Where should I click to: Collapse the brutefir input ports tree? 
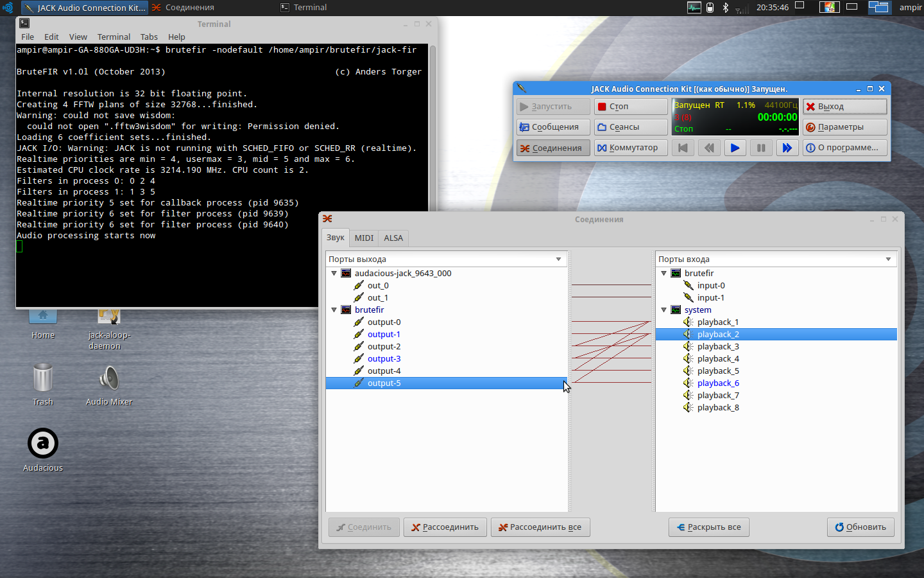(663, 273)
